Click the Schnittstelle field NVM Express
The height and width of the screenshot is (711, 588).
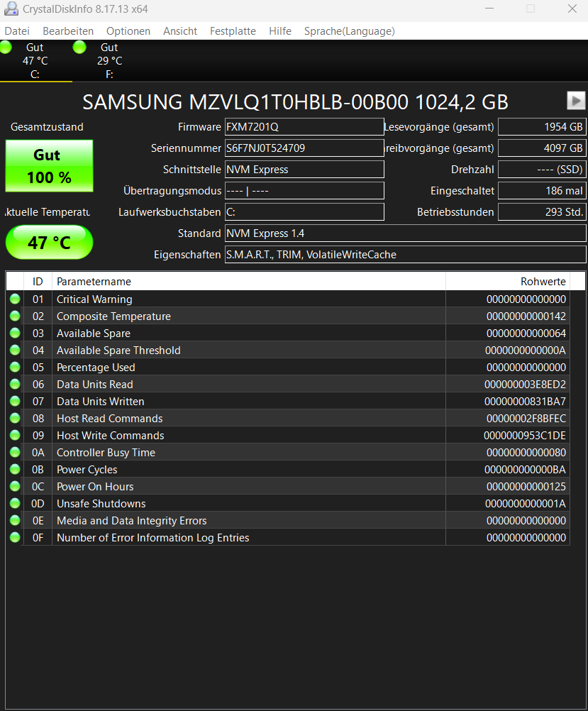point(304,170)
